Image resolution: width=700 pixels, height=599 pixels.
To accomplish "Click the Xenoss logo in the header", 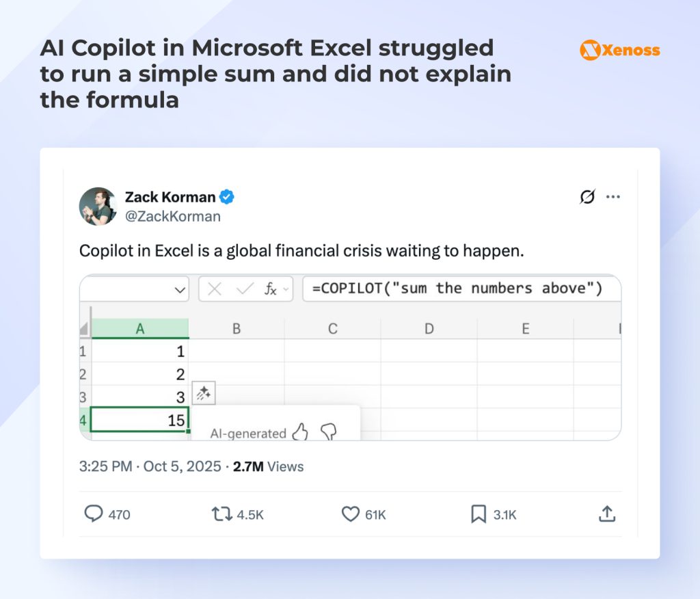I will point(619,50).
